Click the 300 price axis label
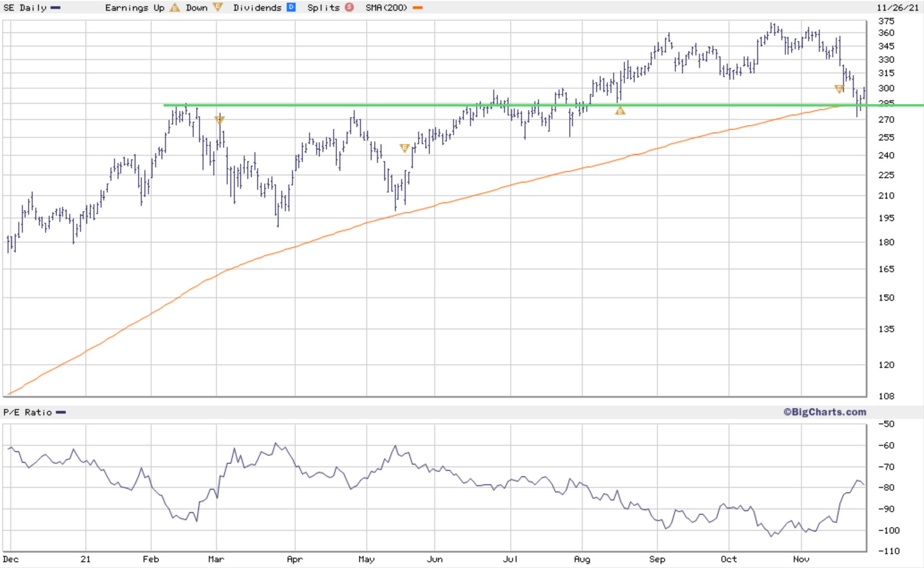The image size is (924, 568). tap(886, 88)
